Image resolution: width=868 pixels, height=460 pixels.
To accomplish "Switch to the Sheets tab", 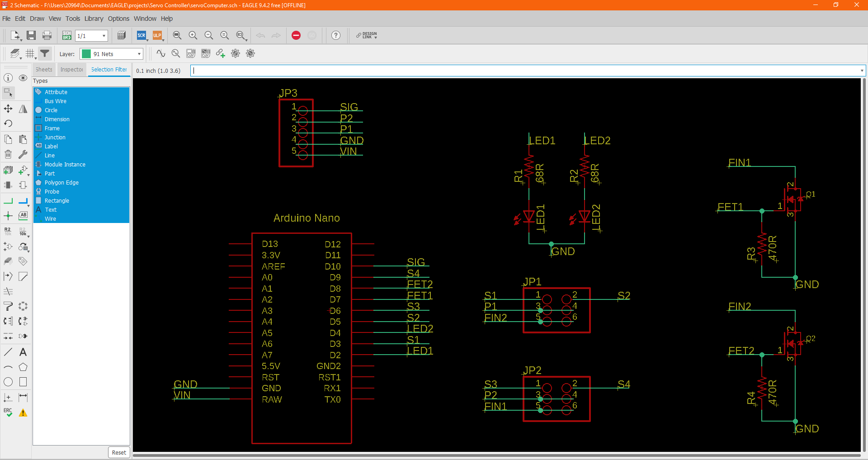I will pyautogui.click(x=44, y=70).
